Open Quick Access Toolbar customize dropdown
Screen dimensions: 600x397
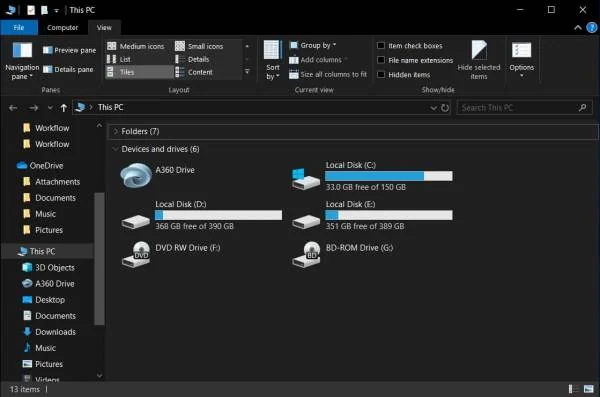56,10
